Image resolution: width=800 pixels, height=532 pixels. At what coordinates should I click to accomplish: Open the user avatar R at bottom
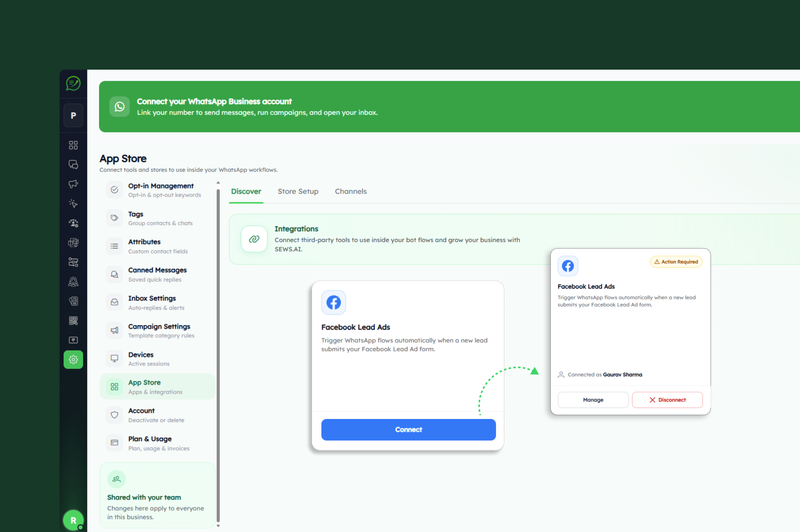click(73, 520)
